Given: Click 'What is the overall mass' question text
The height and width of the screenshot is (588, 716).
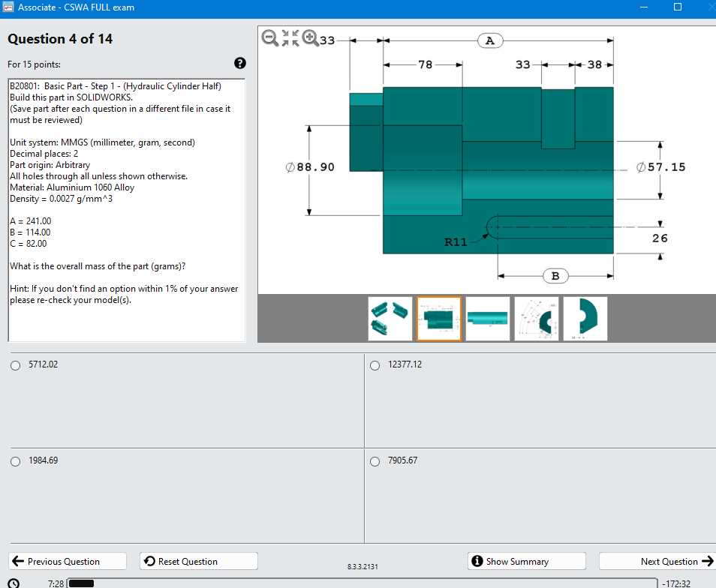Looking at the screenshot, I should [98, 266].
